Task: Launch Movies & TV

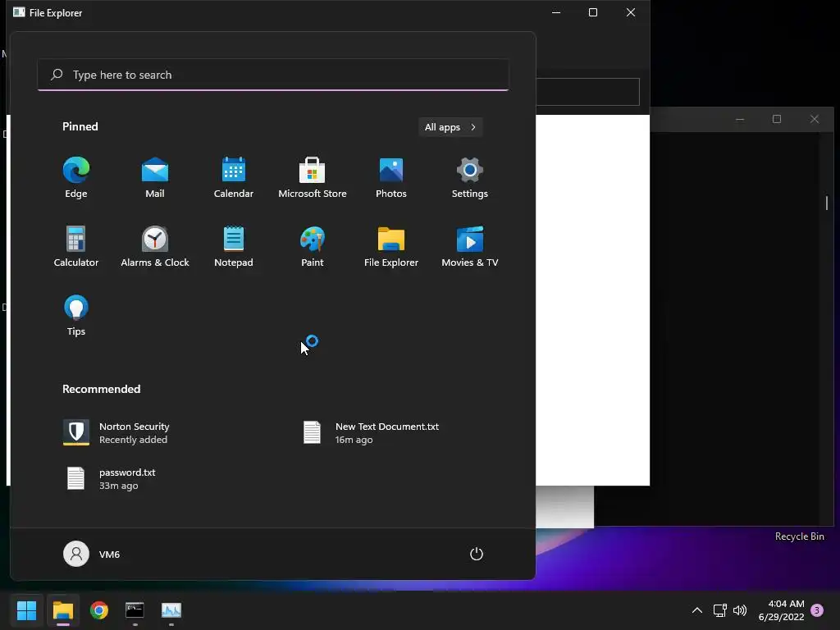Action: tap(470, 246)
